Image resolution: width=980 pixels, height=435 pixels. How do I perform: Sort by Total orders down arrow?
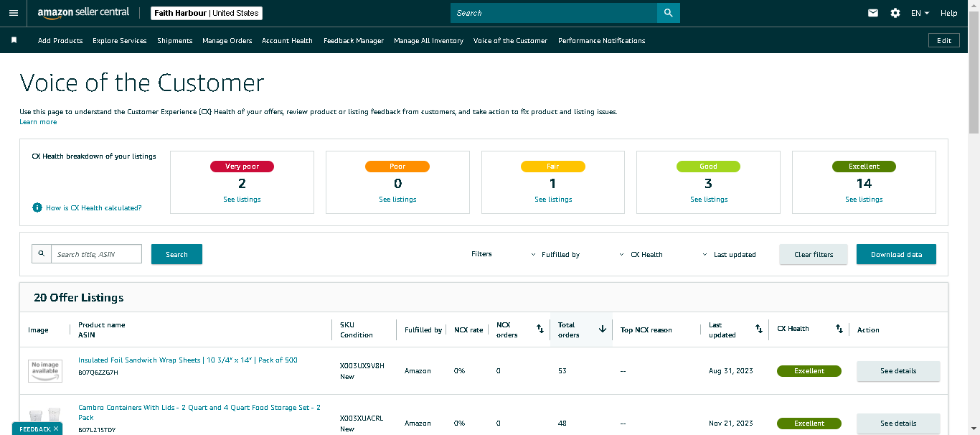tap(603, 329)
